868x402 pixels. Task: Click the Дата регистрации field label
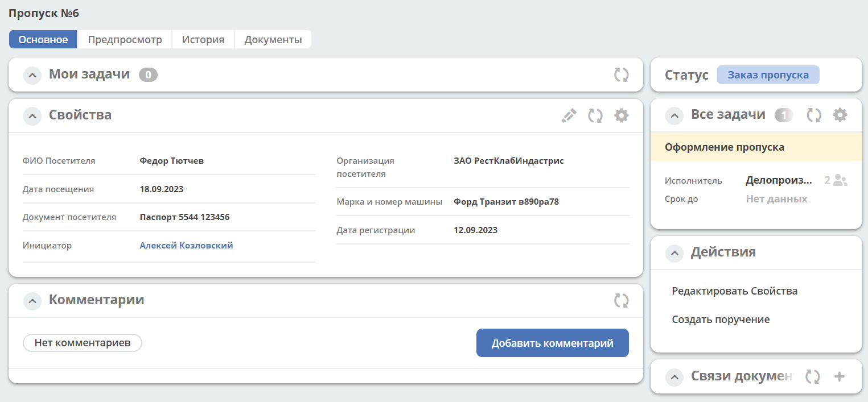(376, 230)
